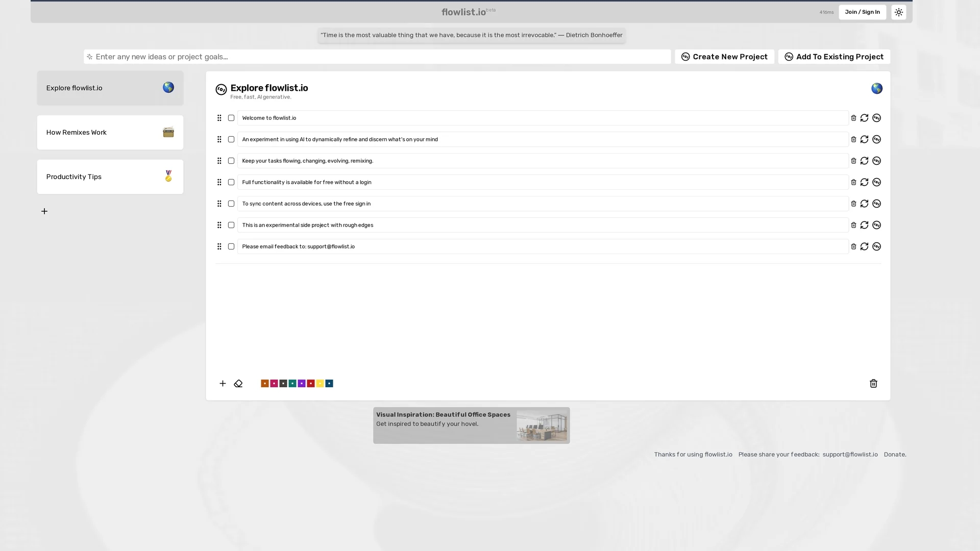Open the support@flowlist.io footer link

coord(850,455)
